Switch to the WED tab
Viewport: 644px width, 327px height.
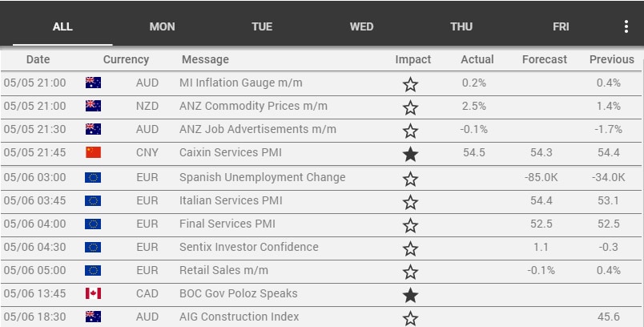[x=361, y=26]
